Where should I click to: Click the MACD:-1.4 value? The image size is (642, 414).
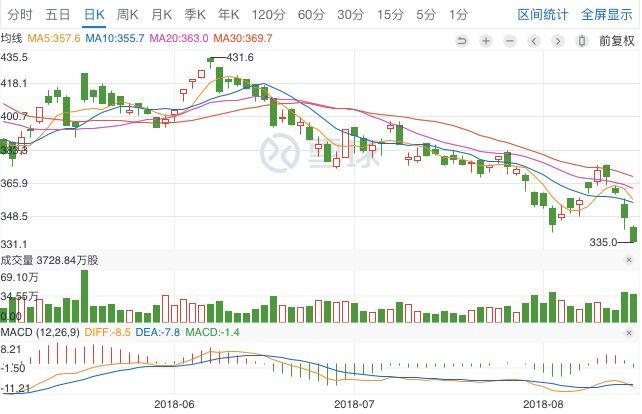212,332
